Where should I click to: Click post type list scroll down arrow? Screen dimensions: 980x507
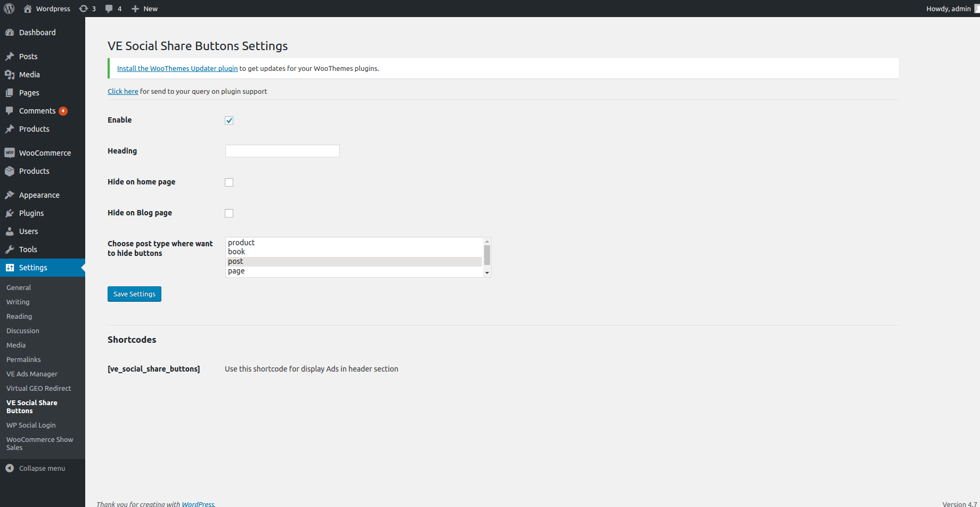coord(487,273)
